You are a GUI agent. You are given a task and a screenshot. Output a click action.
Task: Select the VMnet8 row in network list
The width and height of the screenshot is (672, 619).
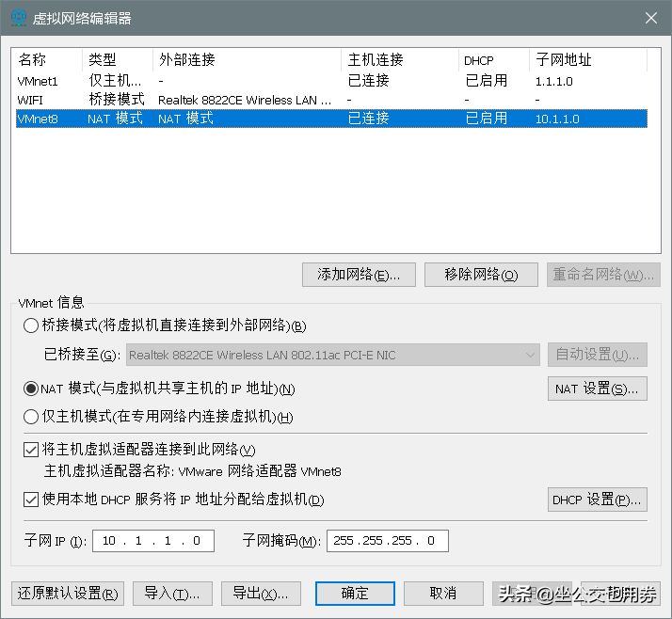331,119
